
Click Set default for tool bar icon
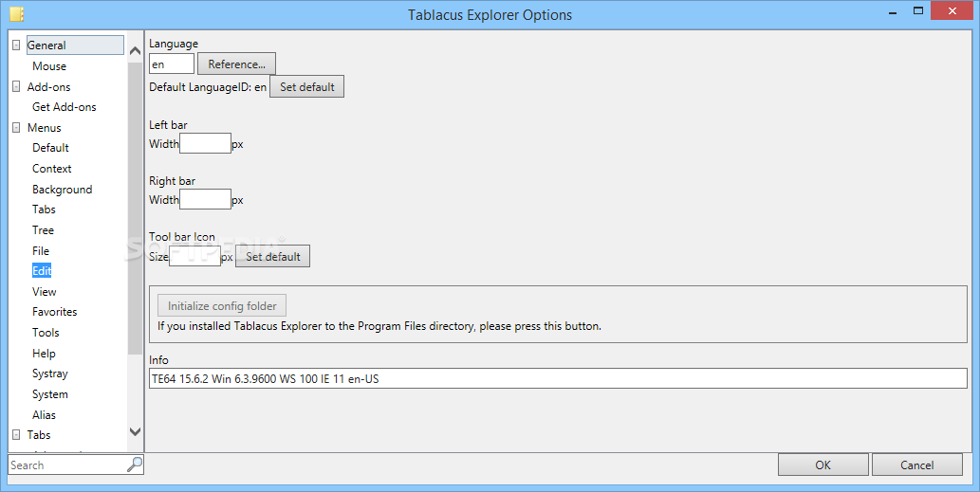click(272, 256)
